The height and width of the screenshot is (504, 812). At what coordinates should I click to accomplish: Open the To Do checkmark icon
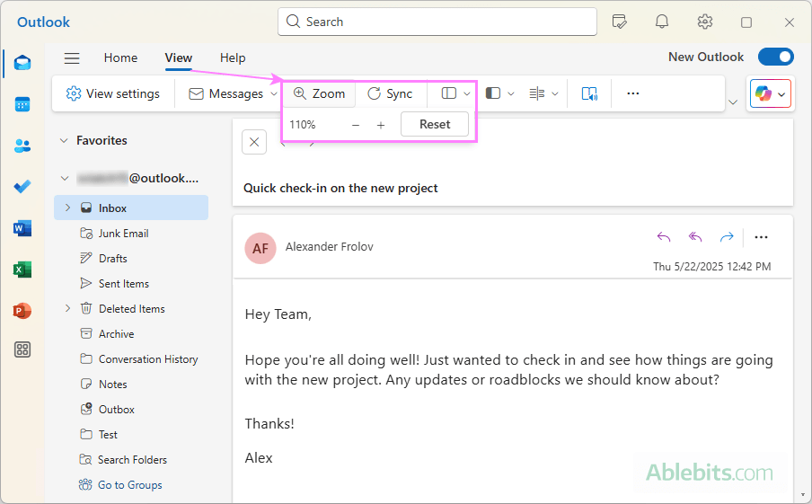pyautogui.click(x=22, y=187)
